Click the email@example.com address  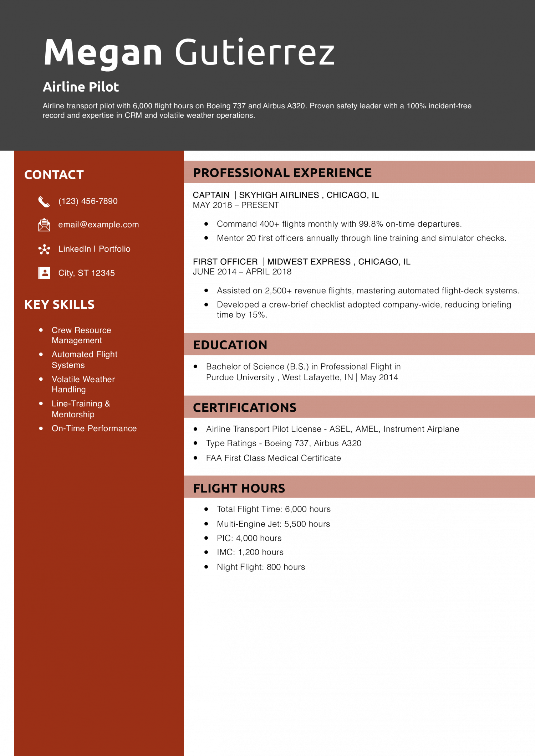coord(98,225)
